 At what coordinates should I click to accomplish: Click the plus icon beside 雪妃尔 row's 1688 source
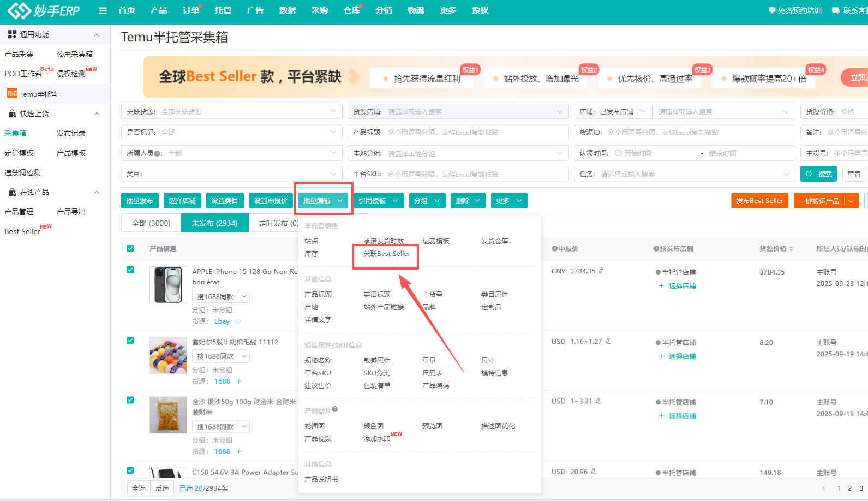point(238,381)
